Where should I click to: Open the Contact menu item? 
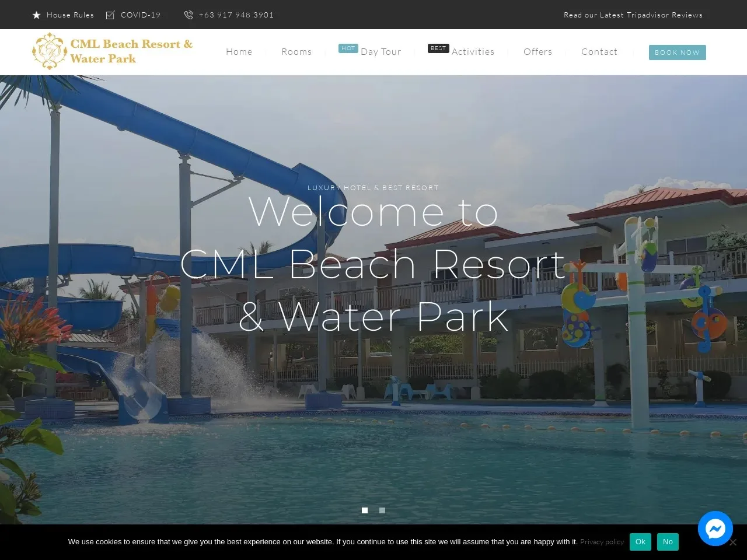[599, 52]
